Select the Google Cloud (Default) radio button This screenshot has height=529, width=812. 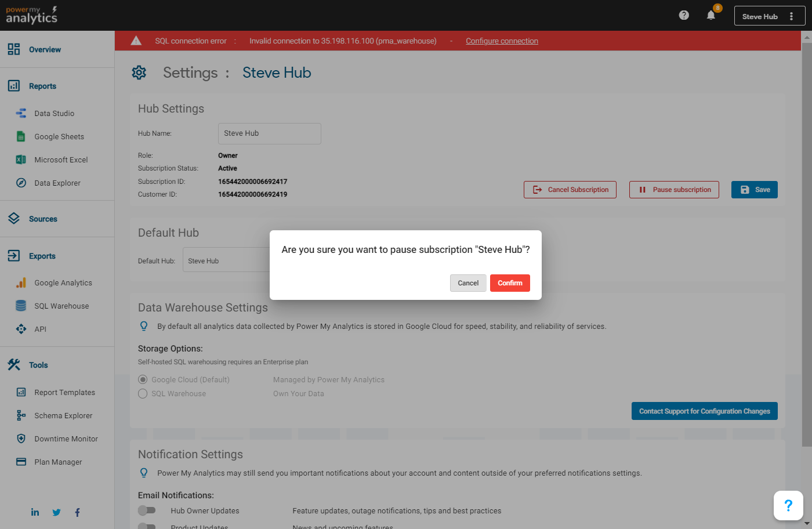[x=143, y=379]
